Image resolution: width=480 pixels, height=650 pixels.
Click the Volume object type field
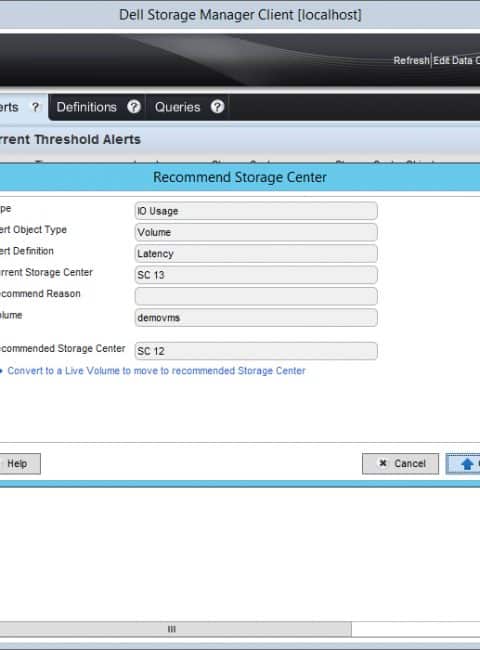coord(256,232)
